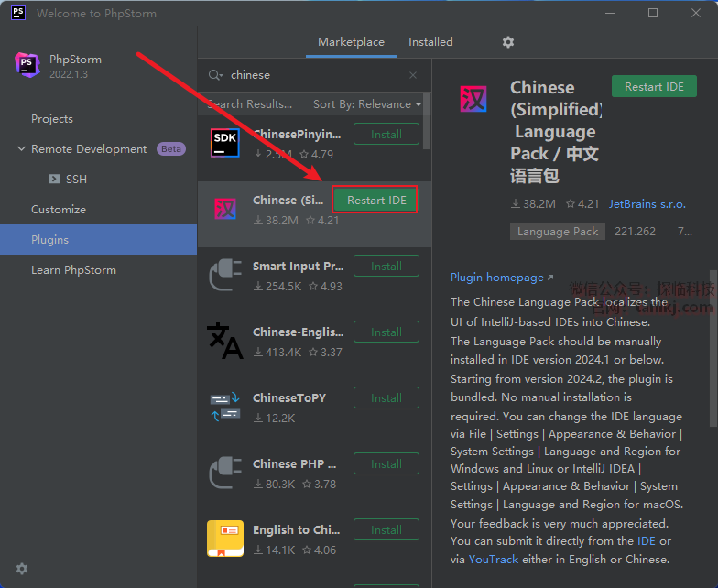Viewport: 718px width, 588px height.
Task: Select the ChineseToPY plugin title
Action: [289, 397]
